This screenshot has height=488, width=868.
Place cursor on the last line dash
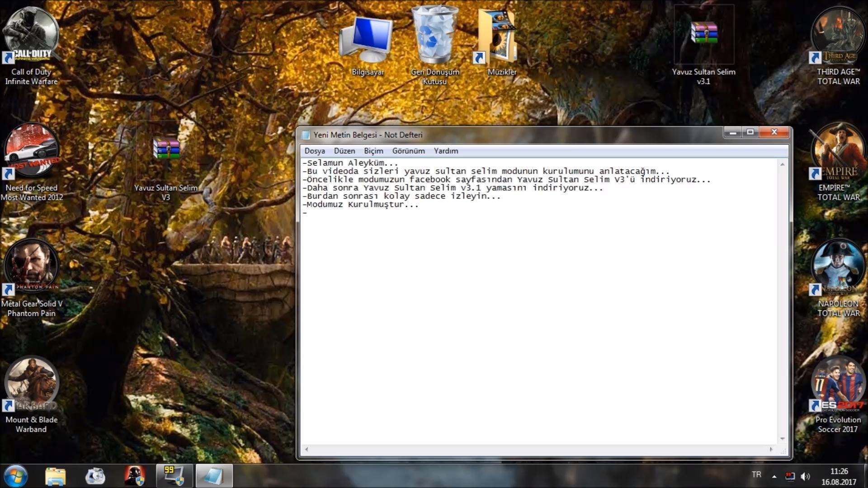click(305, 213)
